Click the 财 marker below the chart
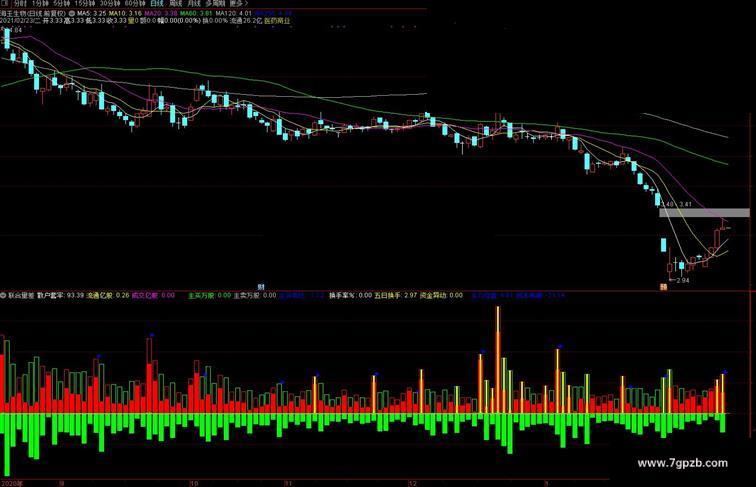Screen dimensions: 756x487 (x=261, y=287)
